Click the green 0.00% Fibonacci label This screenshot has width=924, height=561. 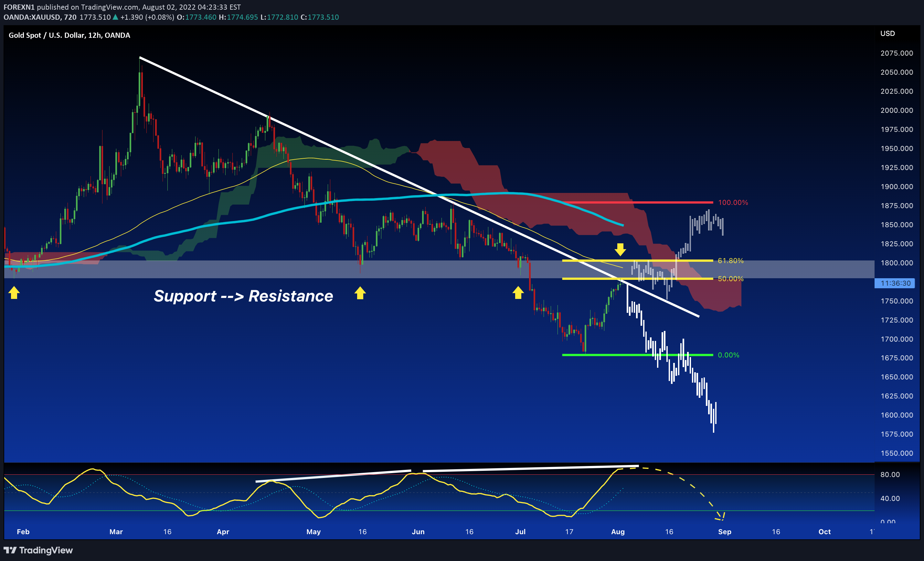tap(728, 355)
